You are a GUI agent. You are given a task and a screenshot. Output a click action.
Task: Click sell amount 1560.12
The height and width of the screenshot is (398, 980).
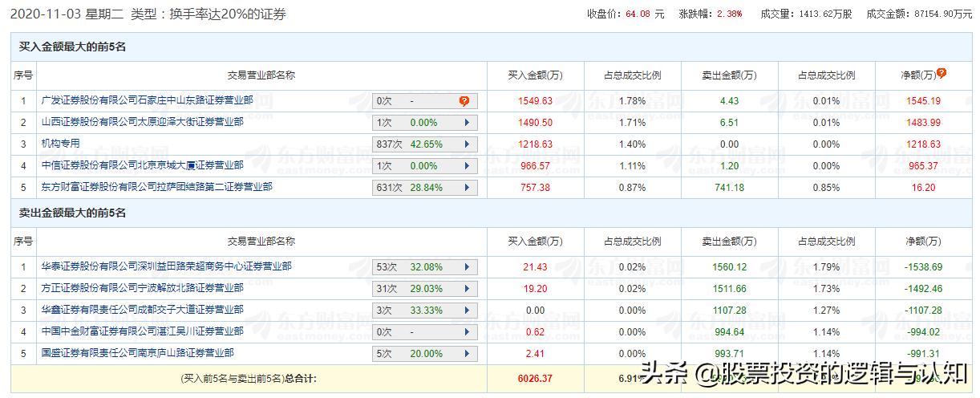(729, 267)
